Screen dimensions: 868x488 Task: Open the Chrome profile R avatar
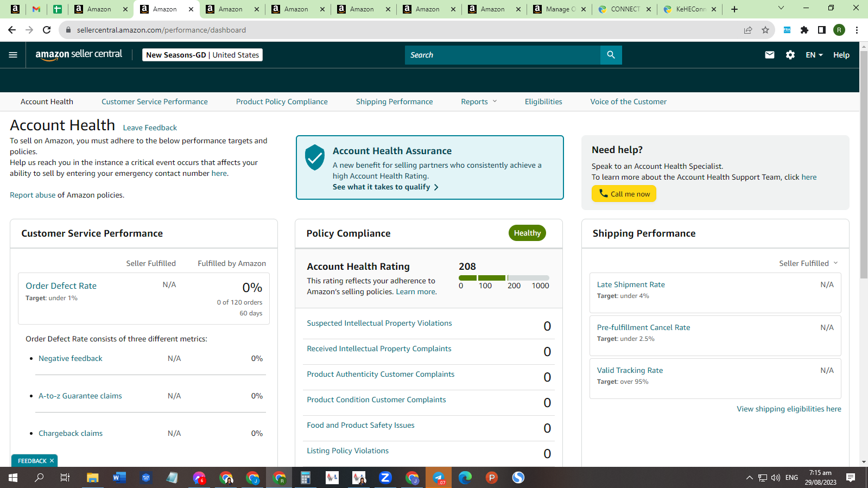(x=839, y=30)
